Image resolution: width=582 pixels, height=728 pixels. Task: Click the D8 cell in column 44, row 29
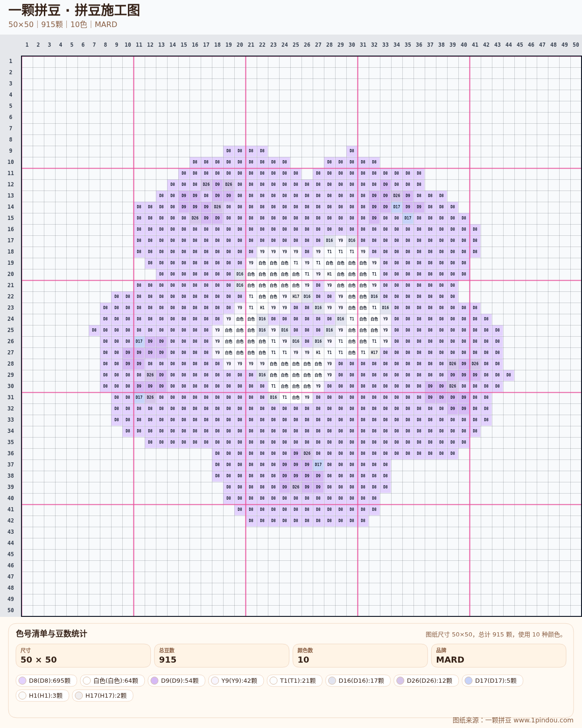(x=509, y=375)
